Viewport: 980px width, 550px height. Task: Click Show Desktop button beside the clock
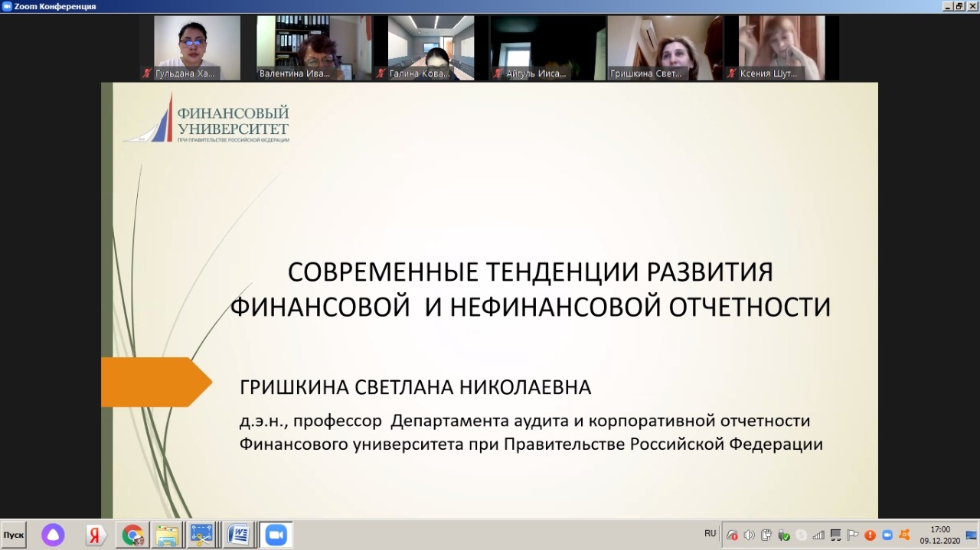click(972, 535)
